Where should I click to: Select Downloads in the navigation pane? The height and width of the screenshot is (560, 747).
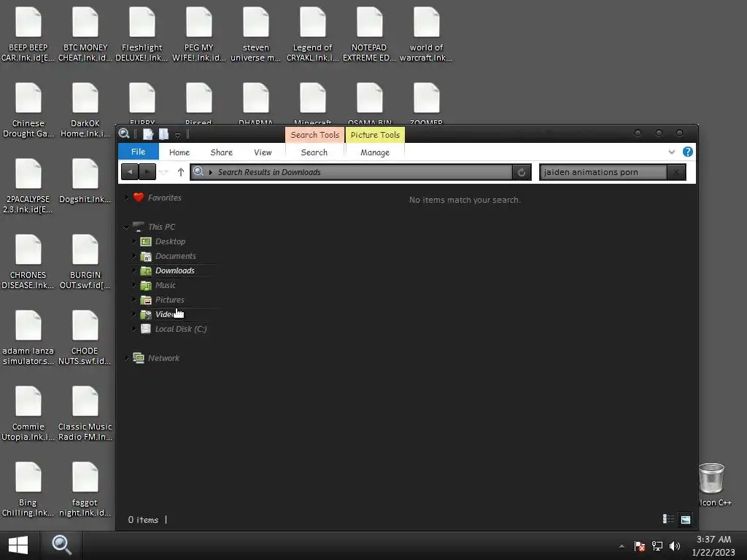pyautogui.click(x=175, y=271)
